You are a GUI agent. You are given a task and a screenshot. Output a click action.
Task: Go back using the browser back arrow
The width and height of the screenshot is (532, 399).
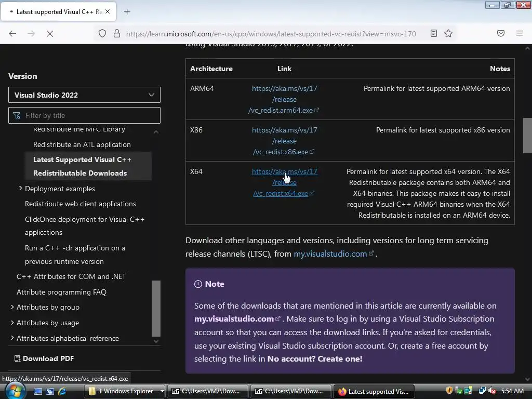[12, 34]
